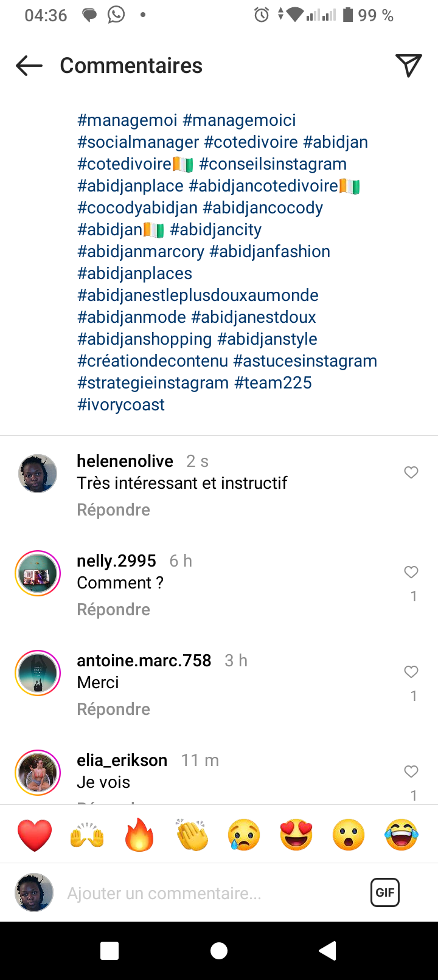Like helenenolive's comment
The width and height of the screenshot is (438, 980).
(x=411, y=472)
